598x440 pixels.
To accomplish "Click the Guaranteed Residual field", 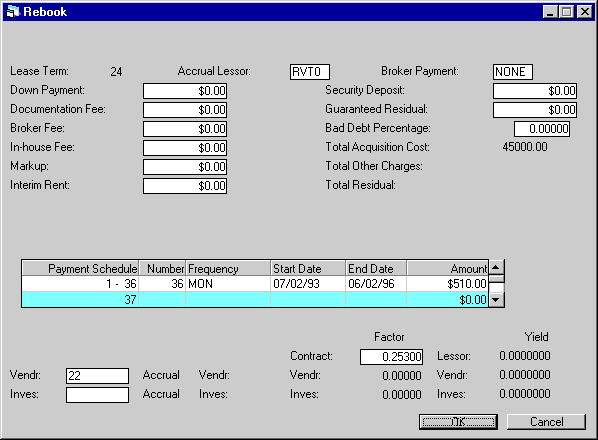I will pos(535,110).
